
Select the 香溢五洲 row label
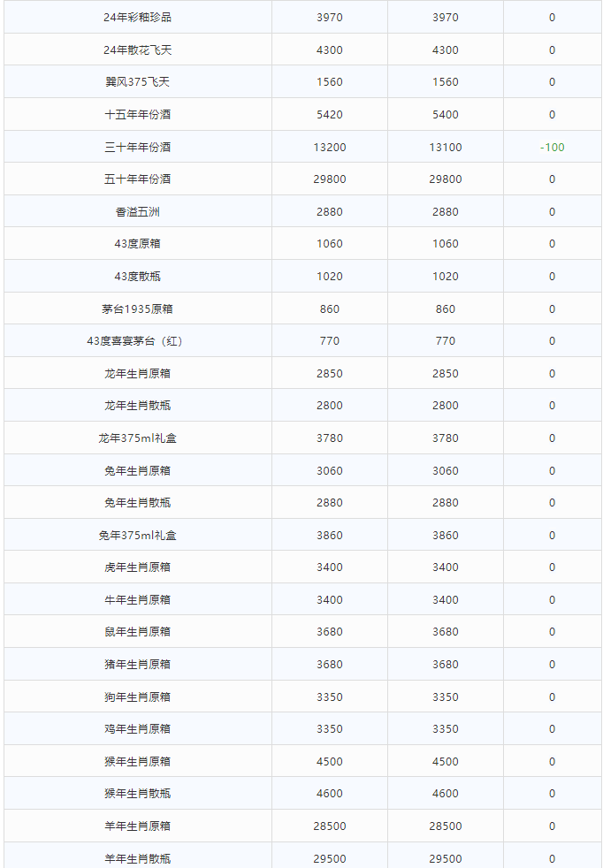pos(137,212)
